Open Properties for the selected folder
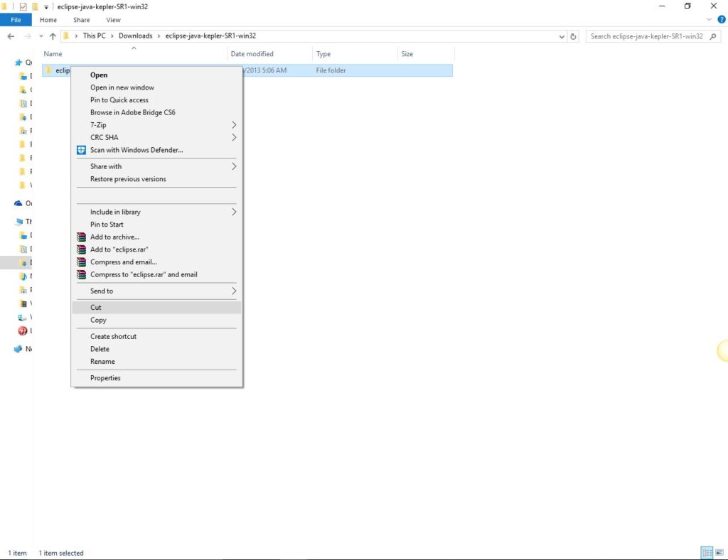This screenshot has height=560, width=728. (105, 377)
